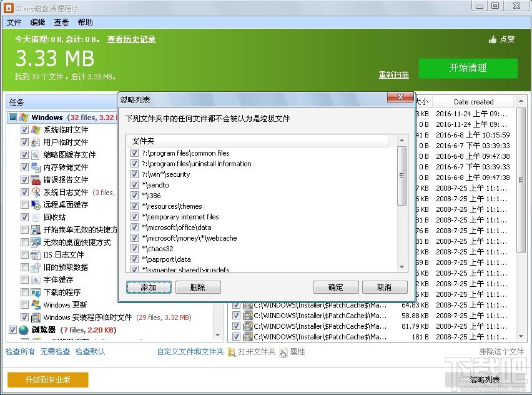Click the 远程桌面缓存 icon

[x=36, y=204]
